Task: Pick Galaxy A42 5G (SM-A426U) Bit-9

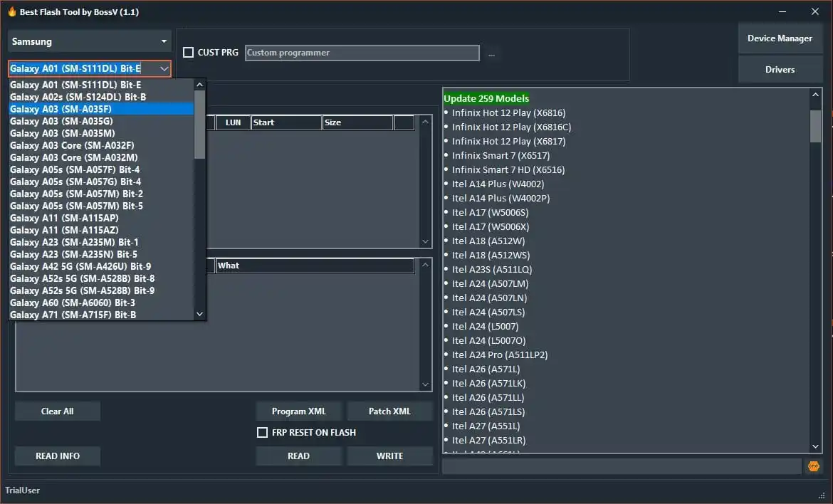Action: [x=101, y=267]
